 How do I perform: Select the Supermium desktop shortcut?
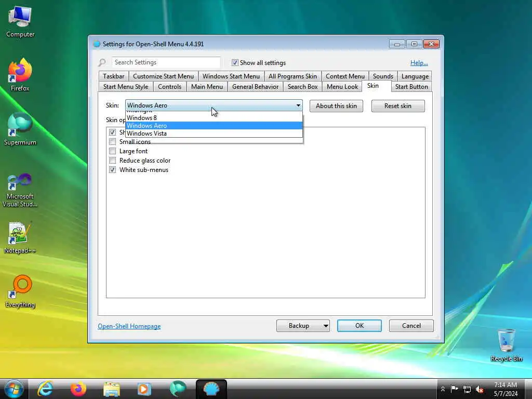[20, 129]
